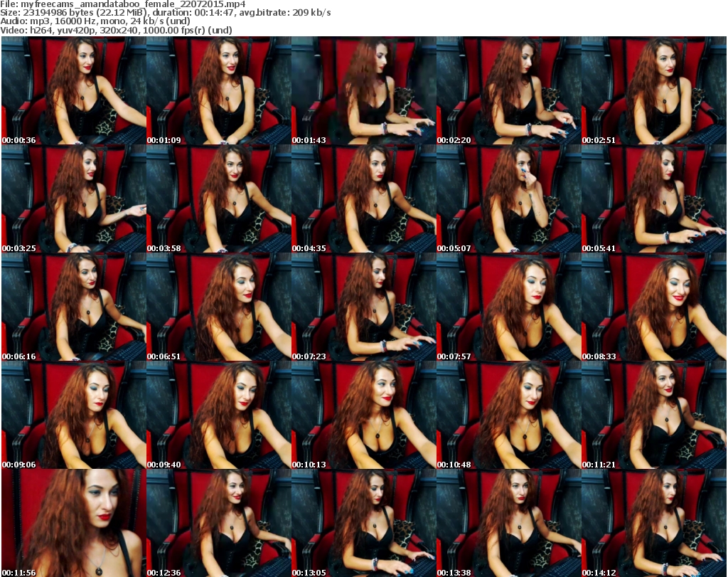Choose the preview frame at 00:07:57
The height and width of the screenshot is (577, 728).
(508, 307)
